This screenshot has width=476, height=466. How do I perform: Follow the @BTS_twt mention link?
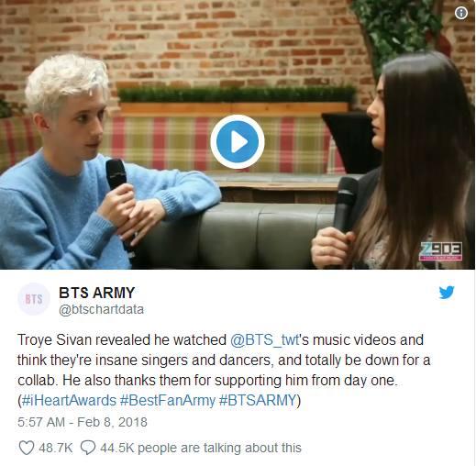click(264, 340)
